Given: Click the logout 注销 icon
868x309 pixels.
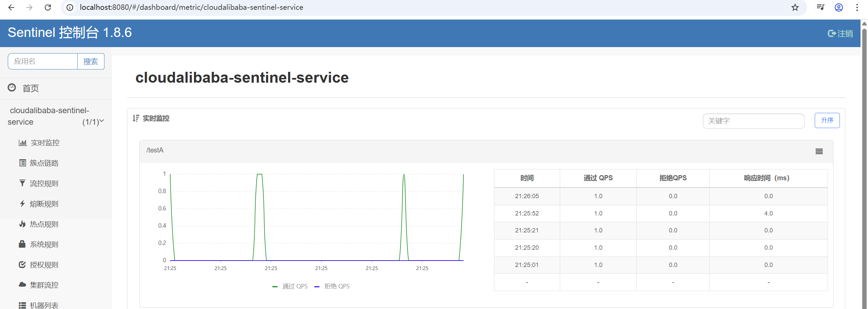Looking at the screenshot, I should tap(832, 34).
